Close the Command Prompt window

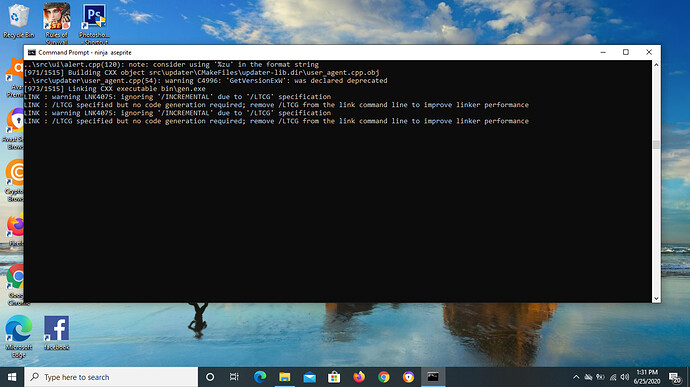click(x=649, y=52)
